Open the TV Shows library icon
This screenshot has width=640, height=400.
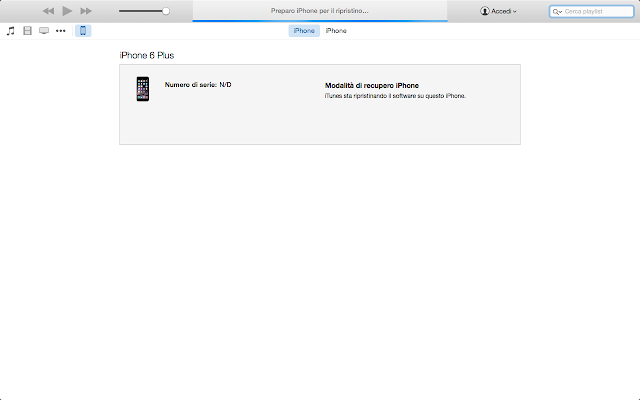(x=44, y=31)
